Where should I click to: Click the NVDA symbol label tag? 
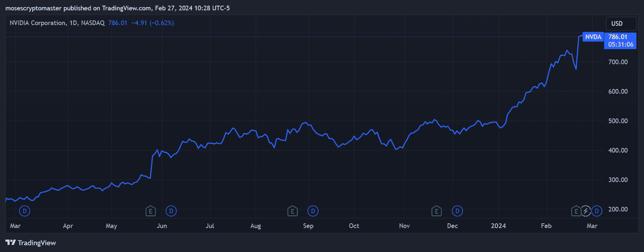[x=593, y=37]
